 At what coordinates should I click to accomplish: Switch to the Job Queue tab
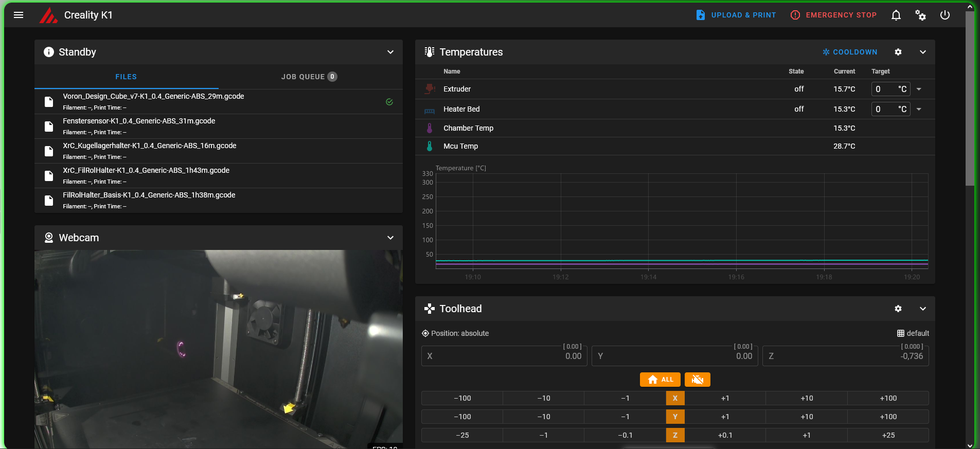(x=309, y=77)
